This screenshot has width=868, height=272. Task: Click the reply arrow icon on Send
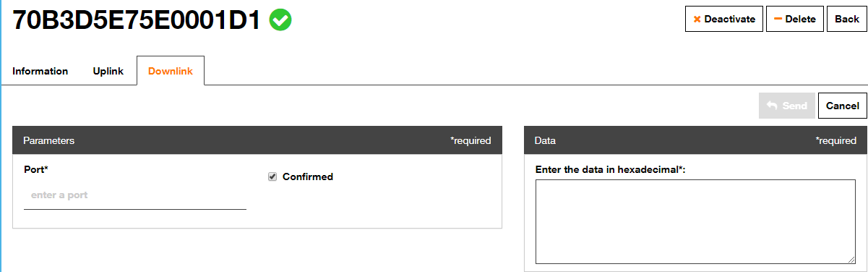[x=772, y=106]
